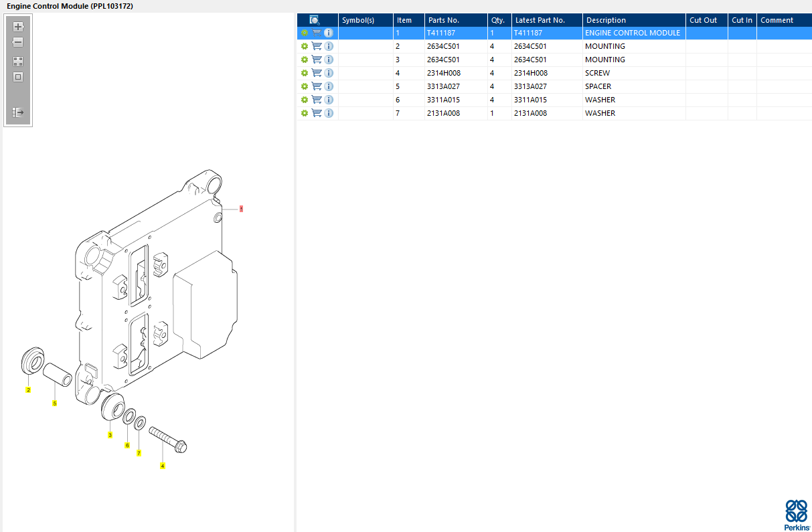Click the screw drawing in diagram
The image size is (812, 532).
168,439
